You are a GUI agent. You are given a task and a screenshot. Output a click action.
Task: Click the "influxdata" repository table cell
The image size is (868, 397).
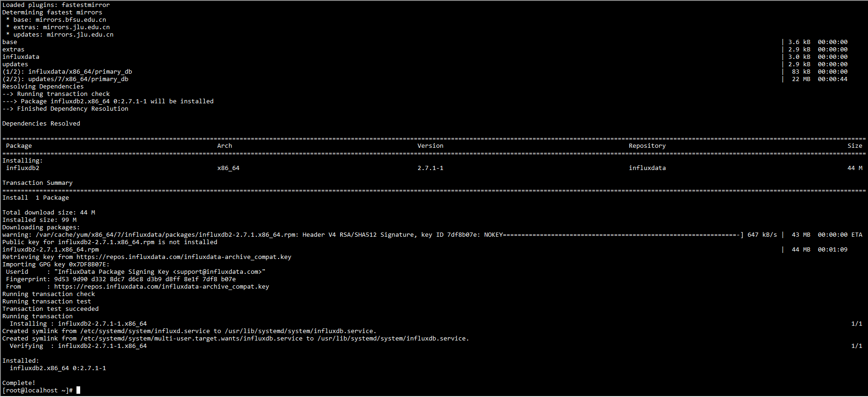[647, 168]
